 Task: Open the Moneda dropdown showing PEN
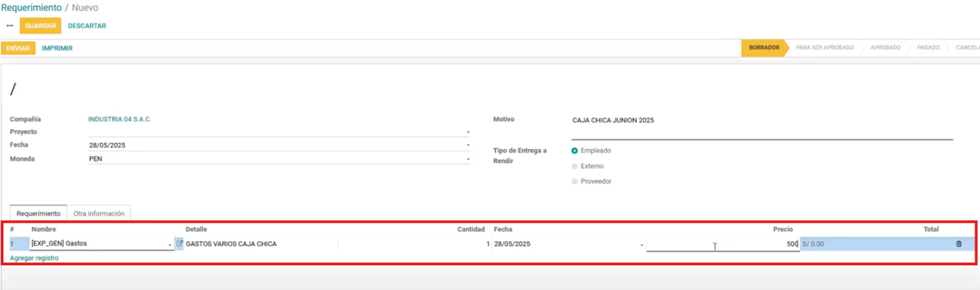coord(468,159)
